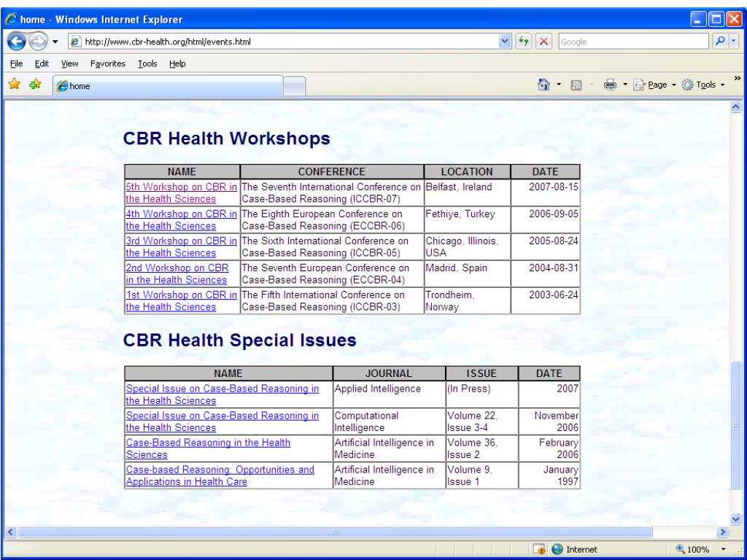Open the 1st Workshop on CBR link
The image size is (747, 560).
[181, 301]
